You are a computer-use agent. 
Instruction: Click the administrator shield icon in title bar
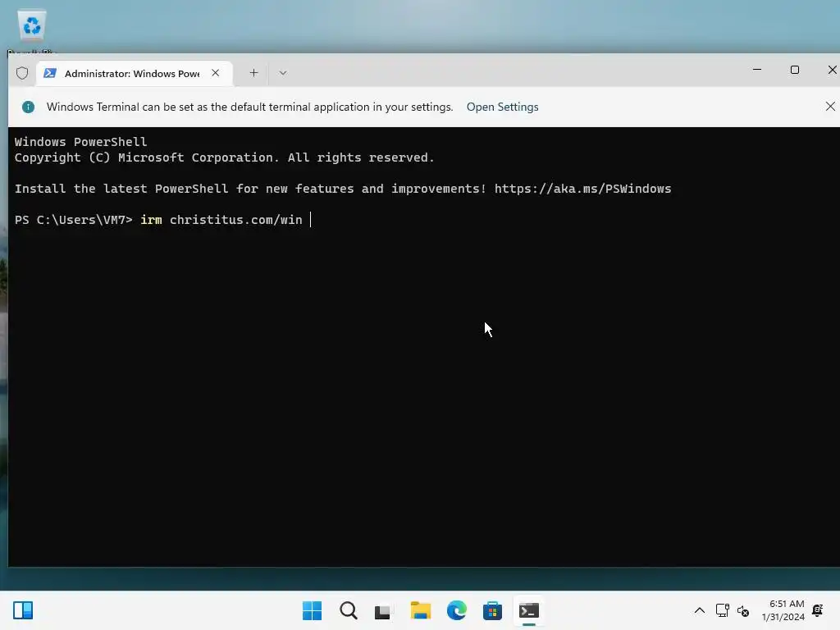(22, 73)
